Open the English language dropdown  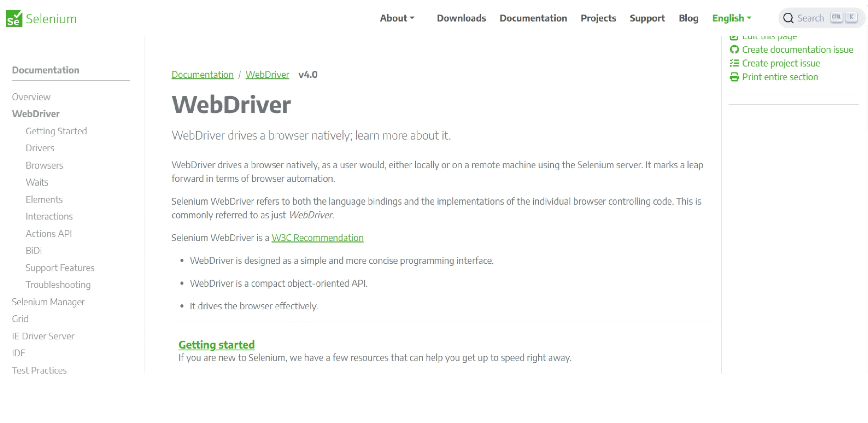point(732,18)
